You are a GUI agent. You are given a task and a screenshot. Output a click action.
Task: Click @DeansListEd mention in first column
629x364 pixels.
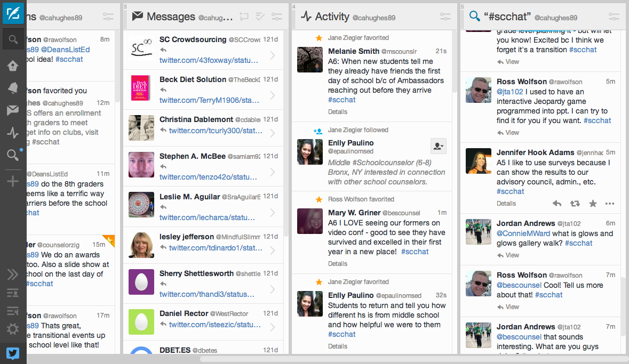[66, 50]
